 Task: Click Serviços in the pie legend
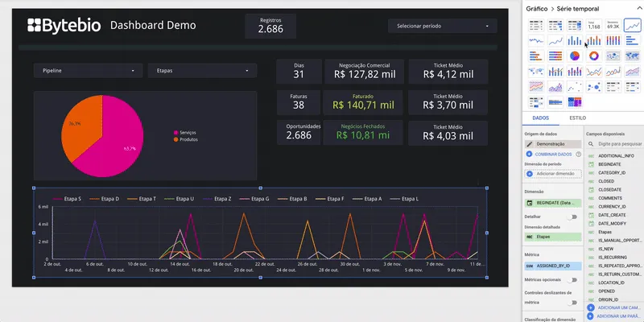pos(188,133)
